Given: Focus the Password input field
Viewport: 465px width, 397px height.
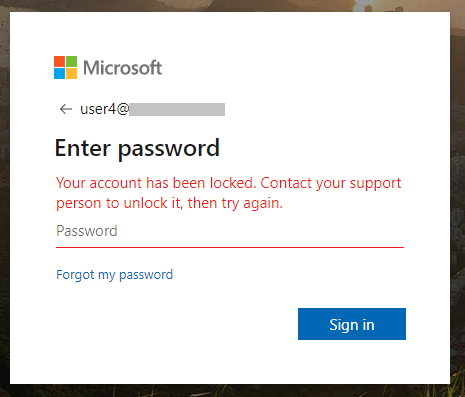Looking at the screenshot, I should pyautogui.click(x=230, y=231).
